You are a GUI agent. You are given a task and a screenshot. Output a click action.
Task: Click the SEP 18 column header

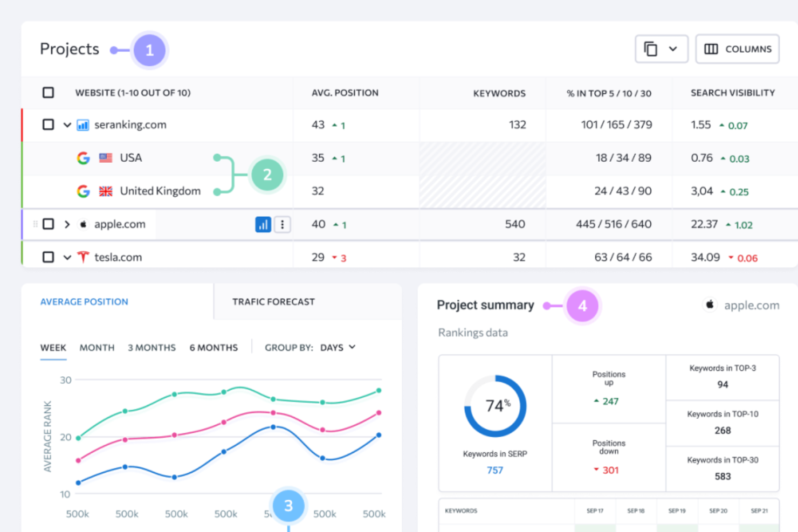click(x=636, y=511)
